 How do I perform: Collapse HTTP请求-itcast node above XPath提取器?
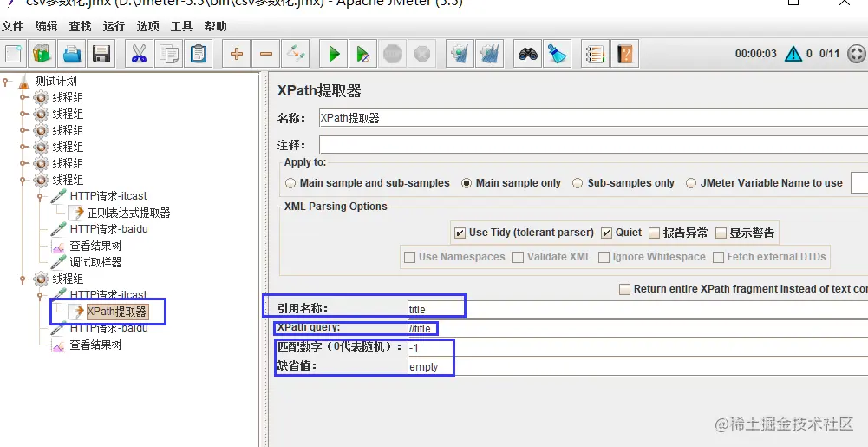click(41, 295)
